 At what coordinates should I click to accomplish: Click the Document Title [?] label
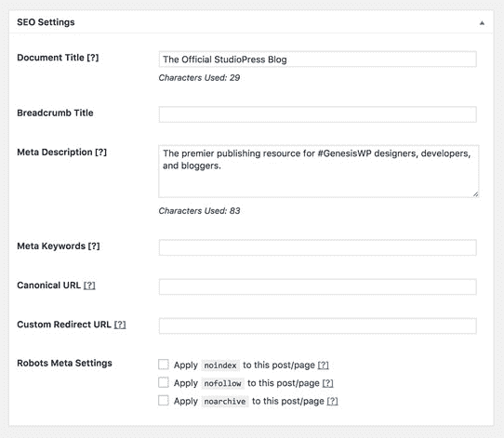[58, 58]
